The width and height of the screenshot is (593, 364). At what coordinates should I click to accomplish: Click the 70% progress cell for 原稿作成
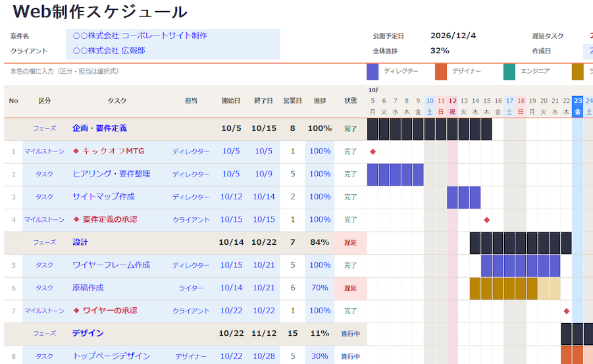coord(320,288)
